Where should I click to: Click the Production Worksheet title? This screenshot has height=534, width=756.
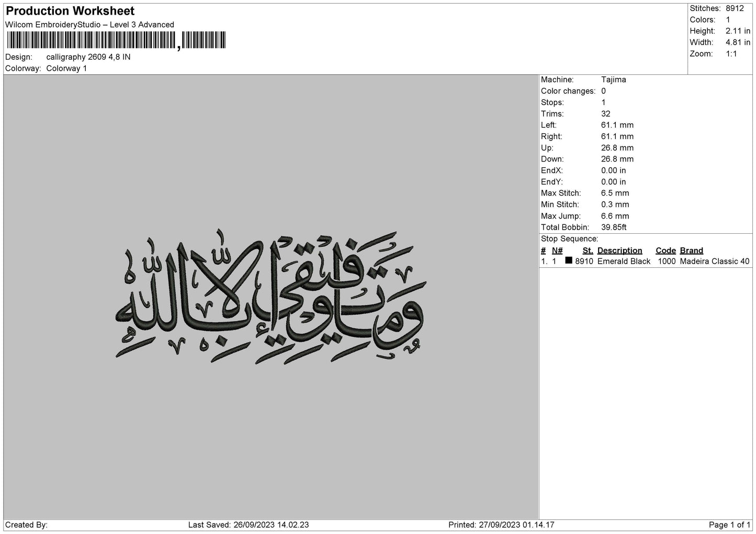70,11
